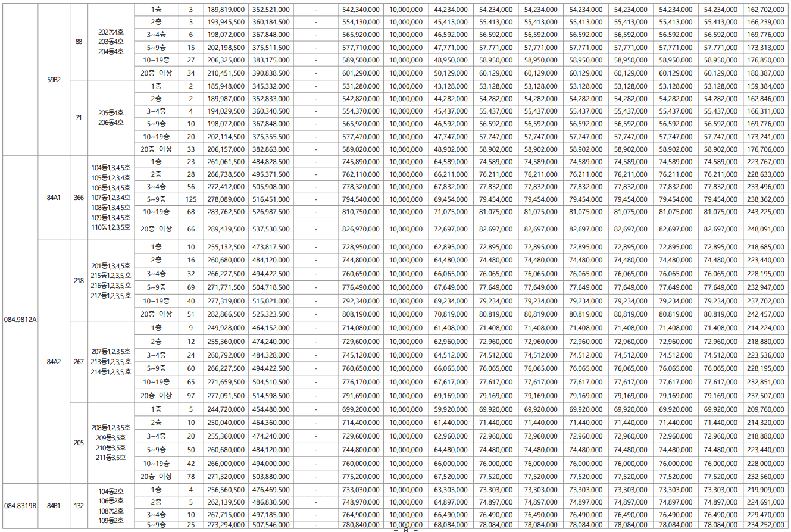Image resolution: width=791 pixels, height=532 pixels.
Task: Click the 110동1,2,3,5호 unit label
Action: (x=112, y=228)
